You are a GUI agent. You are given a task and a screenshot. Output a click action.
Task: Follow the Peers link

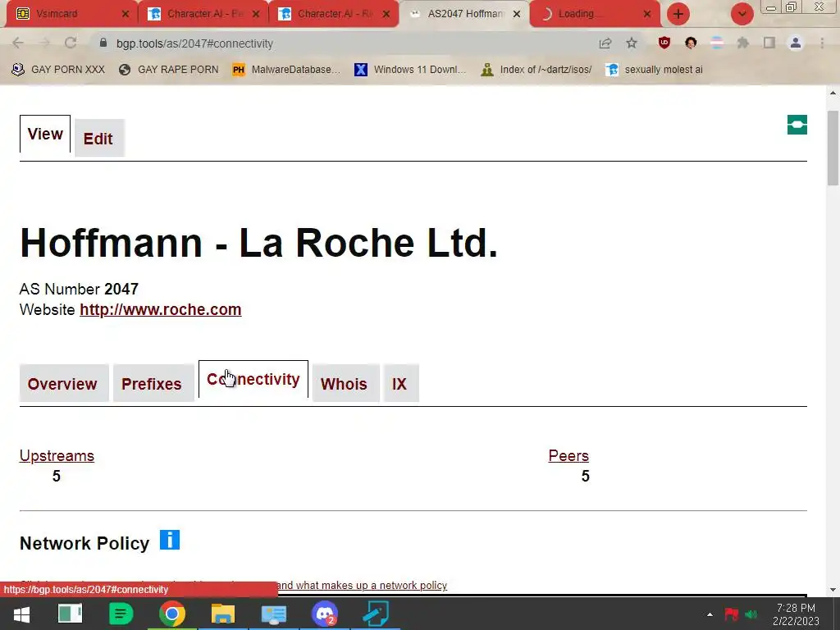click(x=568, y=455)
